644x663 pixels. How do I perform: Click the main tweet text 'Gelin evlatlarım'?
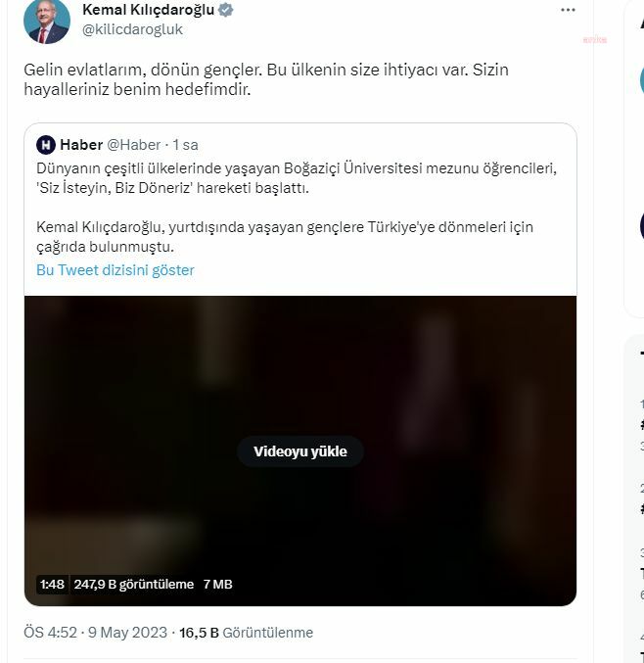(266, 79)
